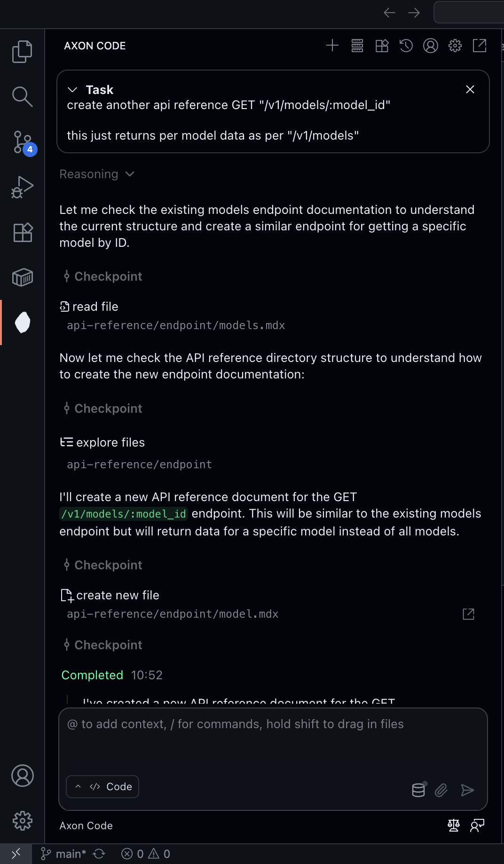Attach a file using the paperclip icon
504x864 pixels.
[441, 790]
